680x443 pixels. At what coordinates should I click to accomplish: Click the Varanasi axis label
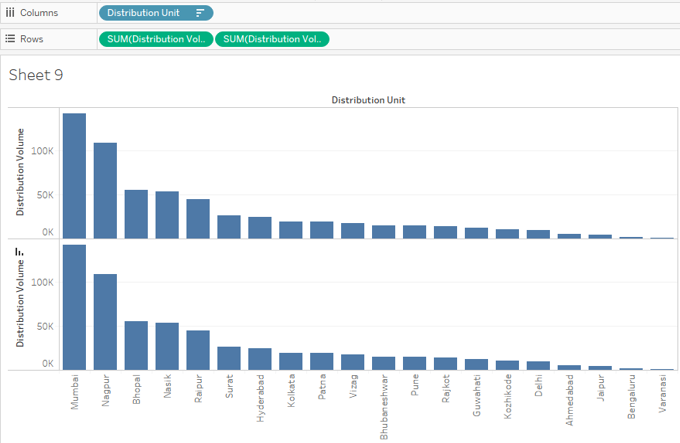pyautogui.click(x=662, y=394)
